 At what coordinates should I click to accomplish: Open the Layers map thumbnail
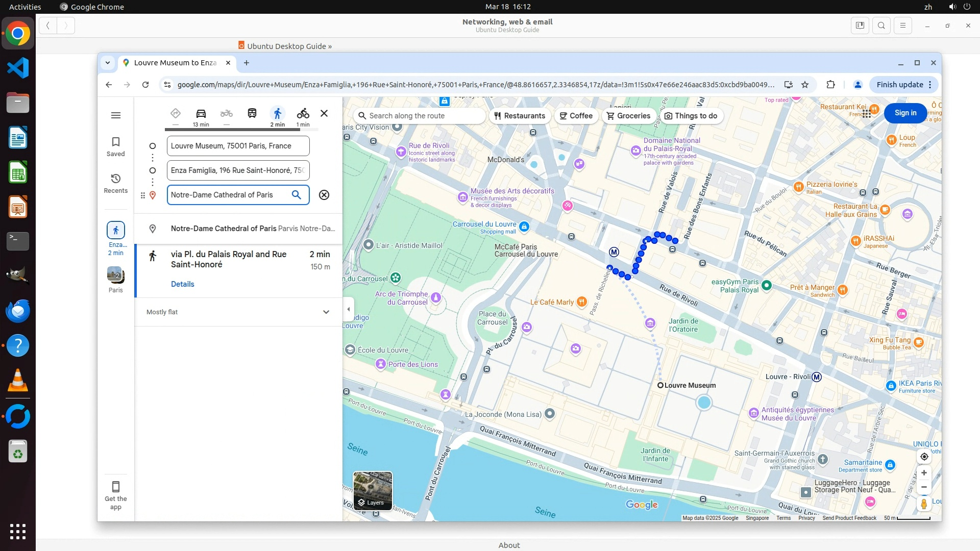[x=373, y=491]
